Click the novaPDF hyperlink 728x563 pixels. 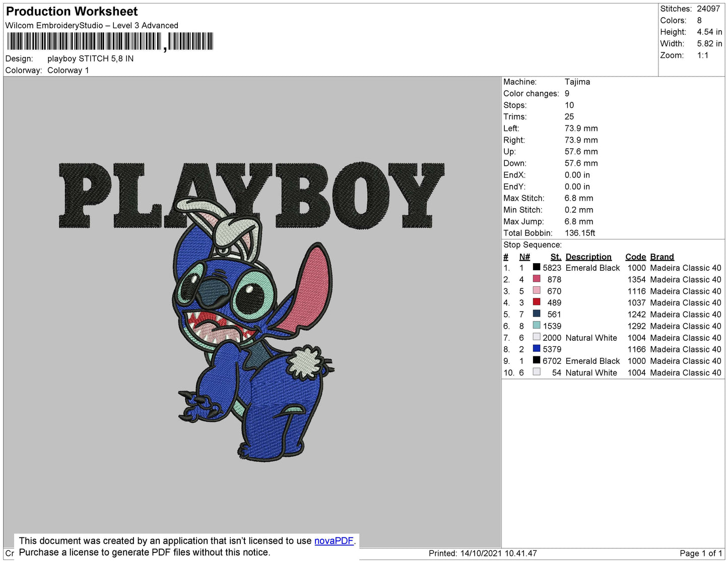(x=334, y=541)
